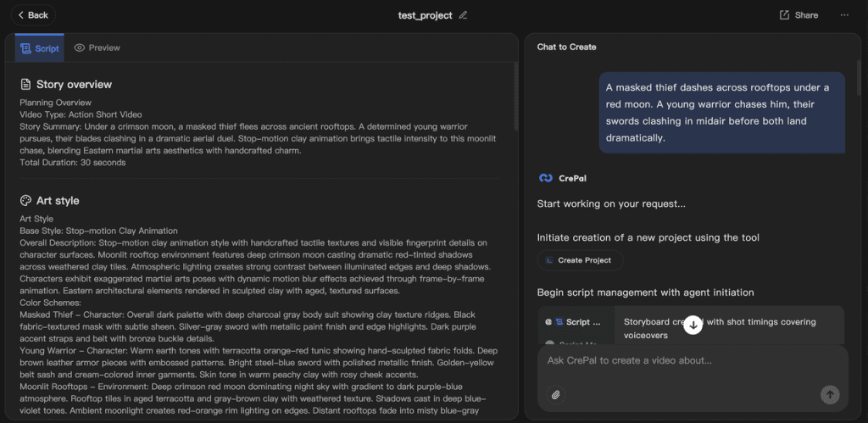Viewport: 868px width, 423px height.
Task: Click the pencil icon to rename test_project
Action: pos(463,15)
